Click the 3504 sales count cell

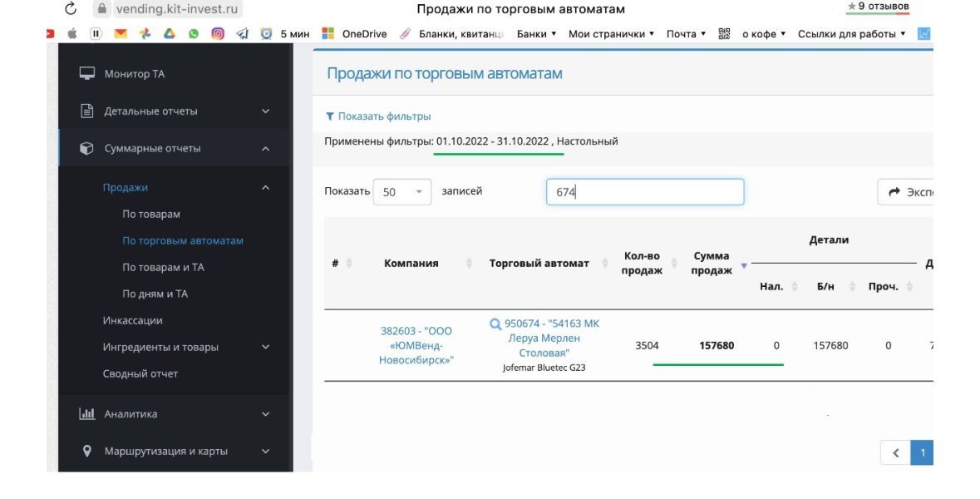[647, 346]
